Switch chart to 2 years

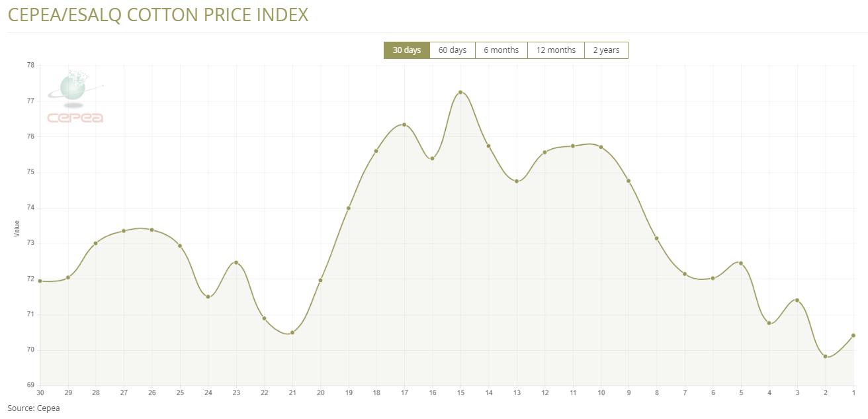pos(606,50)
